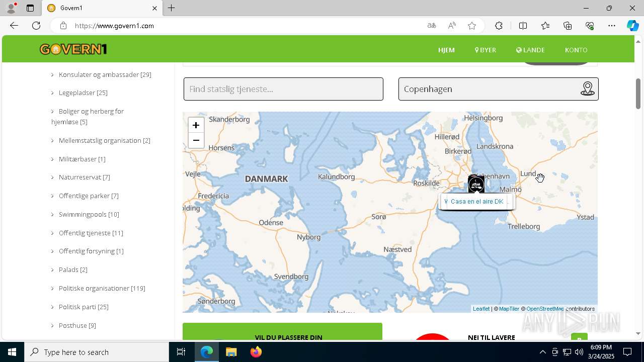The image size is (644, 362).
Task: Click the Find statslig tjeneste search field
Action: (x=283, y=89)
